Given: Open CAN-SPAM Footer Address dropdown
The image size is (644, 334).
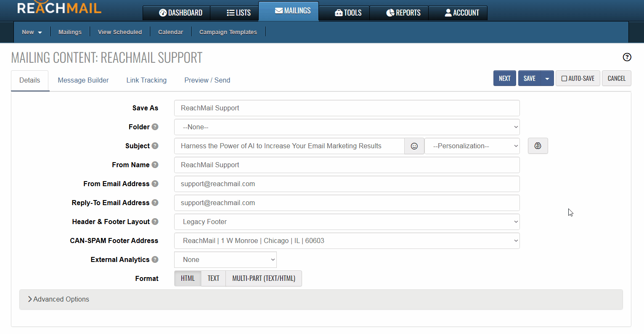Looking at the screenshot, I should click(x=347, y=241).
